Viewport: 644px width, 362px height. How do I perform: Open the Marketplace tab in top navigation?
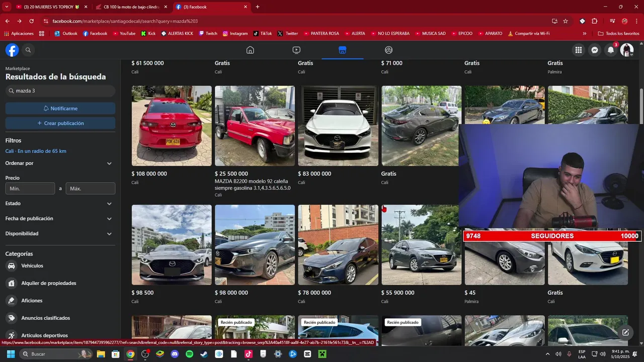click(x=343, y=50)
